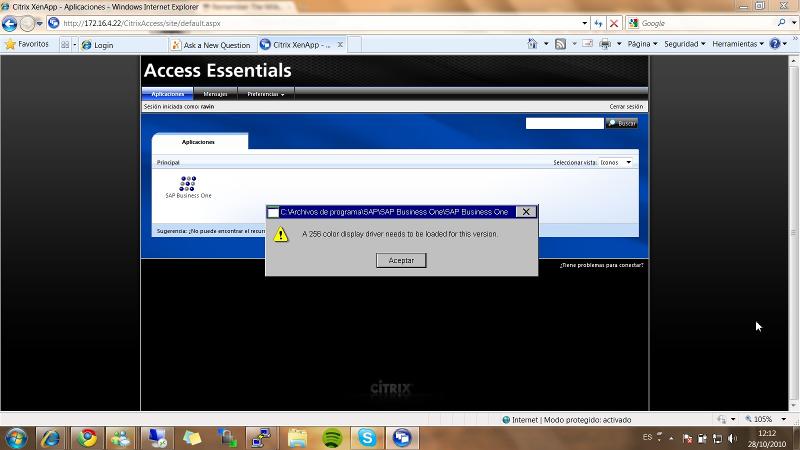Open the Seleccionar vista Iconos dropdown
The width and height of the screenshot is (800, 450).
coord(615,162)
